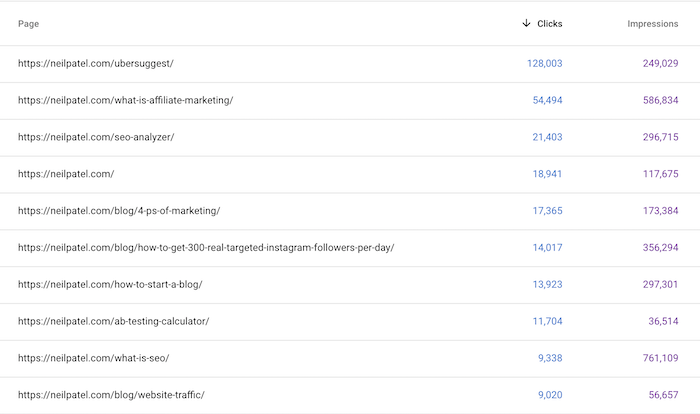700x414 pixels.
Task: Open the seo-analyzer page URL
Action: 96,137
